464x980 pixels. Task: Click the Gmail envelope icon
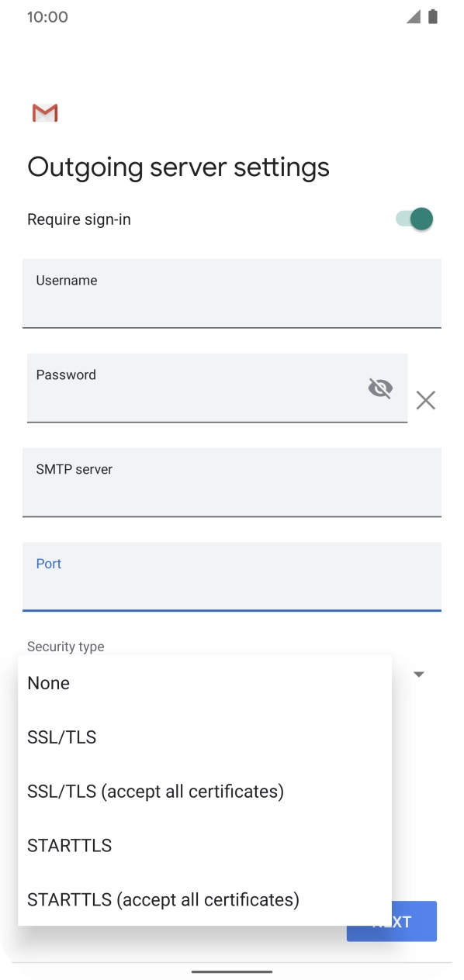[x=44, y=112]
